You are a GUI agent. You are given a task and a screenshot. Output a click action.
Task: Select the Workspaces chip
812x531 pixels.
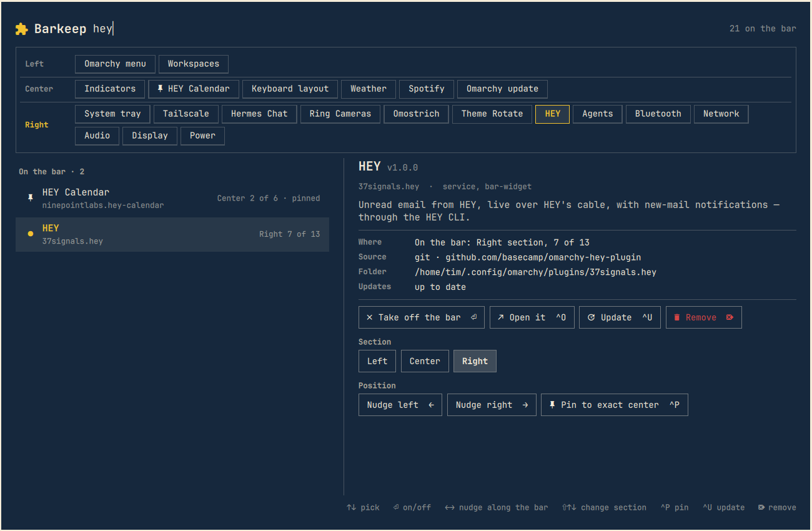pyautogui.click(x=194, y=64)
